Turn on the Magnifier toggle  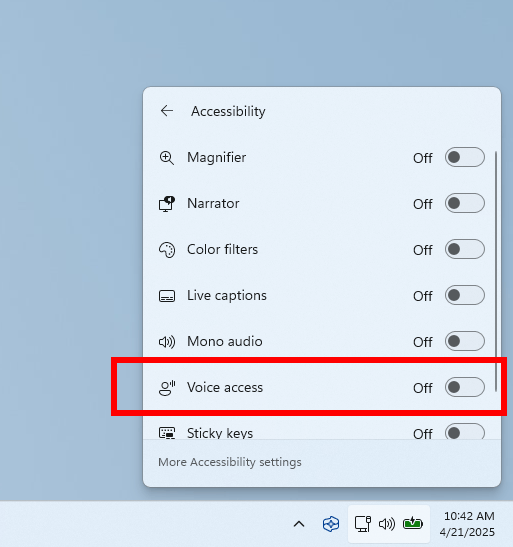[x=465, y=157]
